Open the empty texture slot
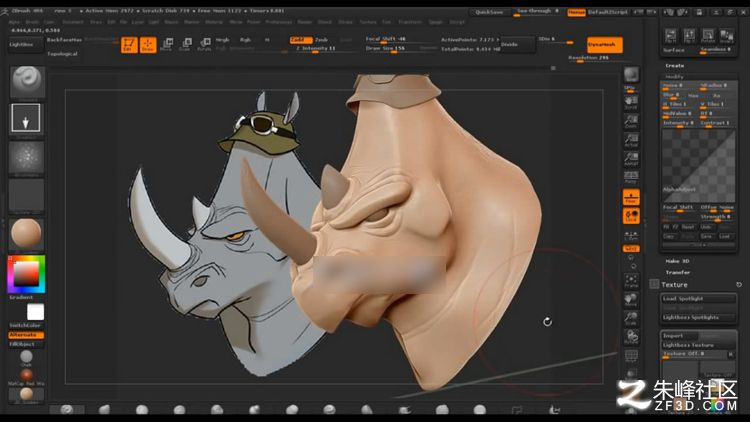This screenshot has width=750, height=422. coord(26,195)
